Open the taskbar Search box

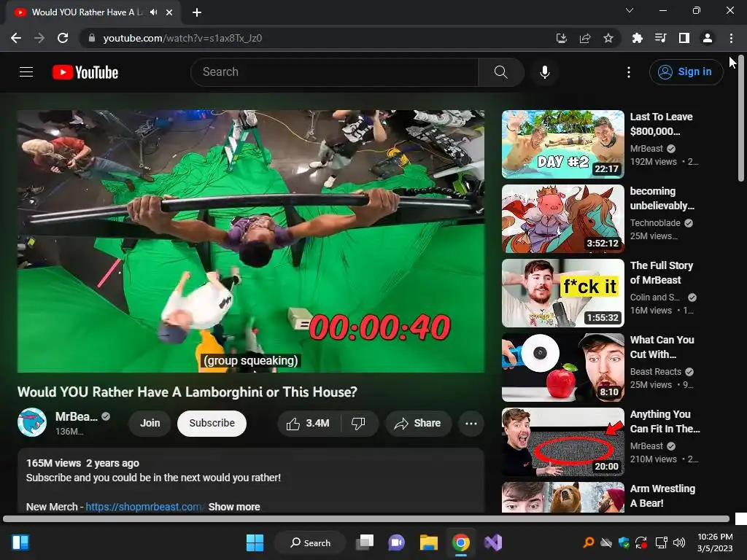point(311,542)
